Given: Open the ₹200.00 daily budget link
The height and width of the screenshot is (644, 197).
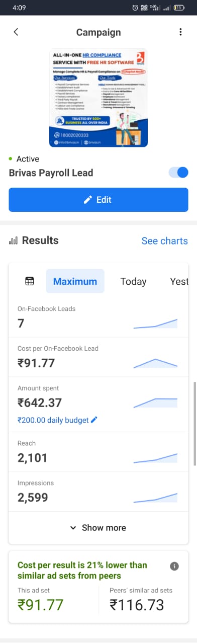Looking at the screenshot, I should 53,420.
